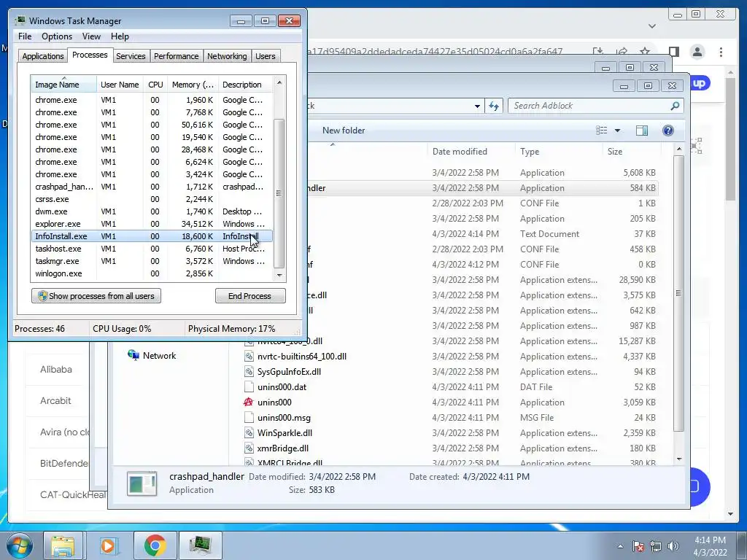747x560 pixels.
Task: Click the Task Manager taskbar icon
Action: tap(201, 545)
